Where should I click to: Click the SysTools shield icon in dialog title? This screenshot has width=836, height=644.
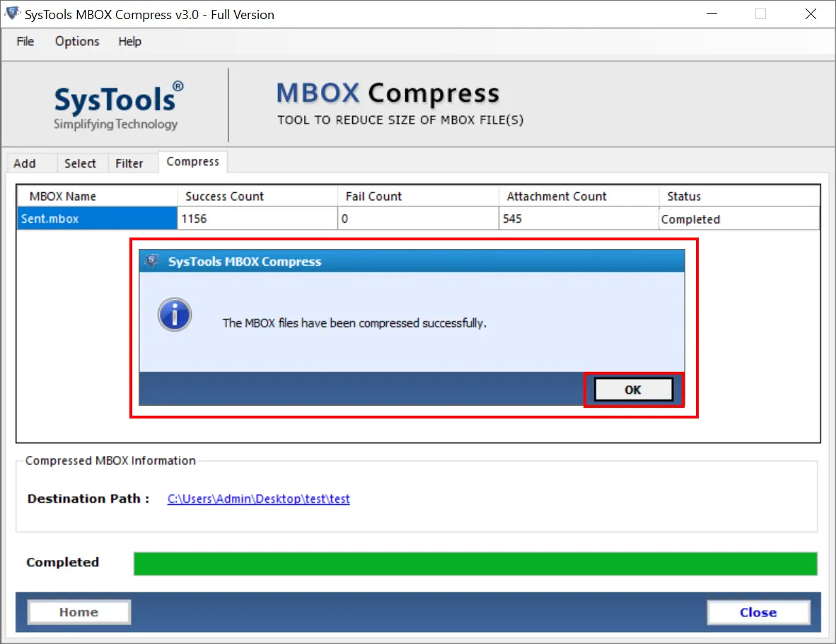click(152, 261)
